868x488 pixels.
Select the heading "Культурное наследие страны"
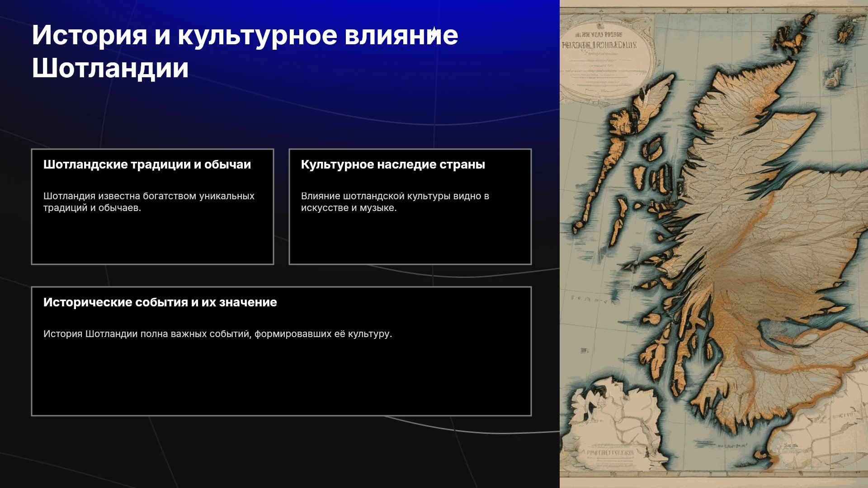coord(393,164)
